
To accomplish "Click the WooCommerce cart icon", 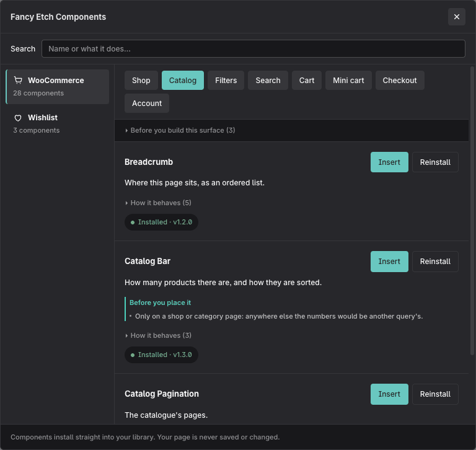I will click(x=18, y=80).
